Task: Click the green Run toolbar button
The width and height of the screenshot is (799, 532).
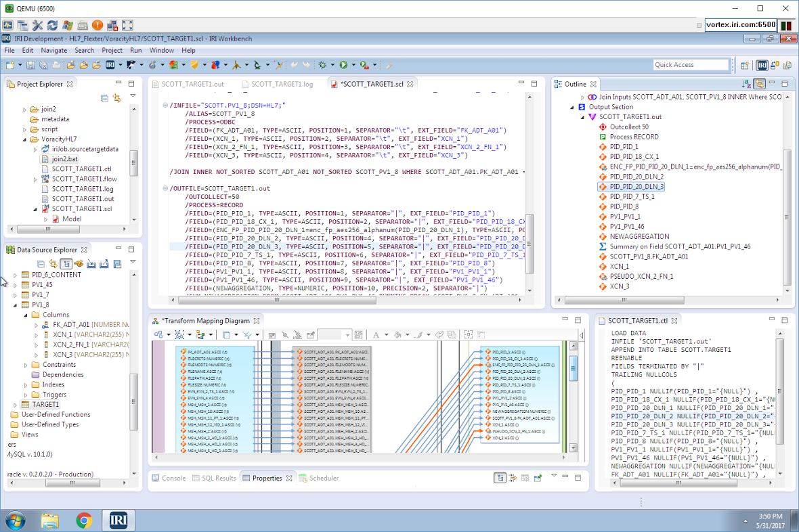Action: click(x=343, y=65)
